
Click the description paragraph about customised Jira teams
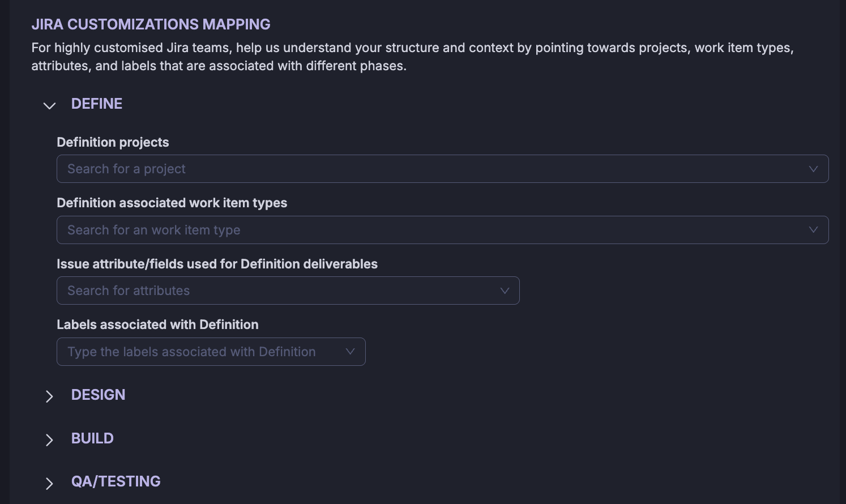point(412,57)
